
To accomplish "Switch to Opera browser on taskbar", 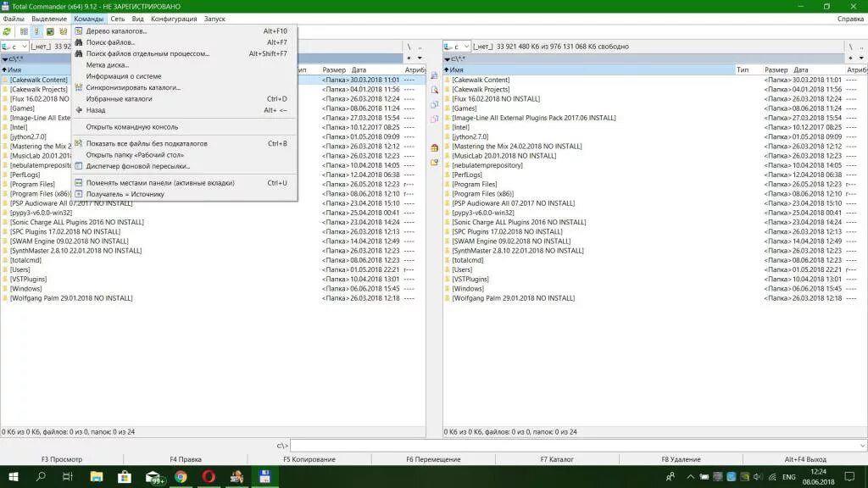I will (209, 476).
